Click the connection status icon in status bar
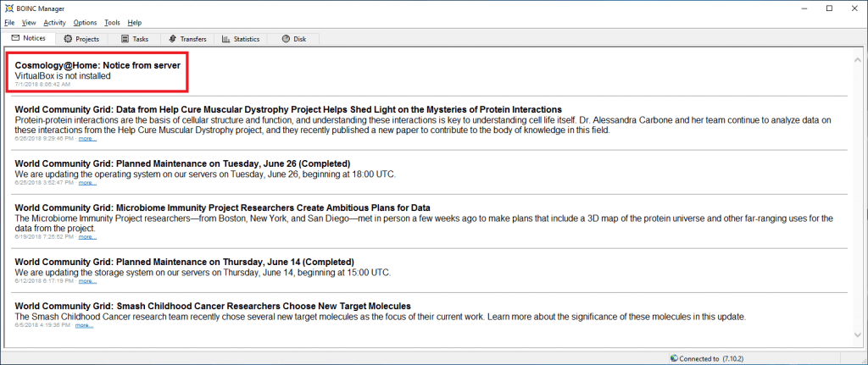The width and height of the screenshot is (868, 365). tap(673, 357)
